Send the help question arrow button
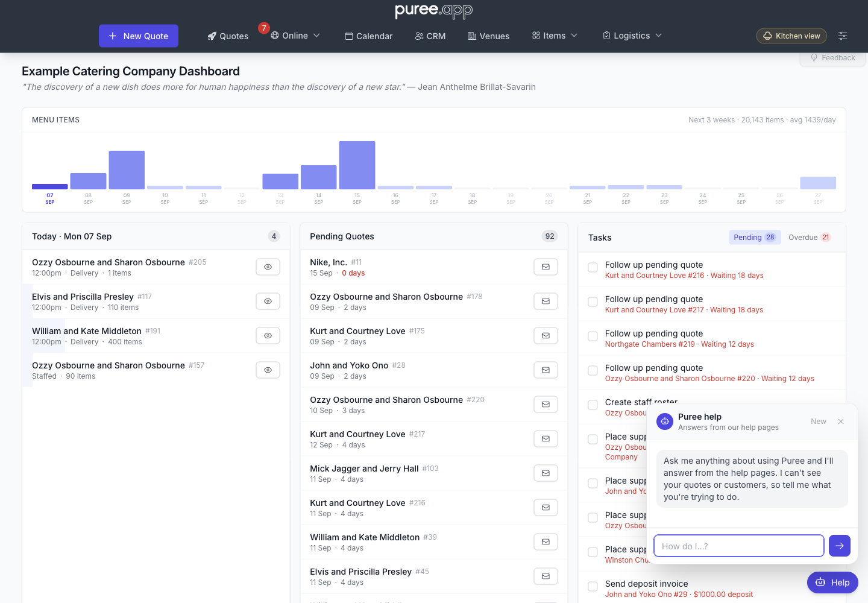This screenshot has height=603, width=868. (840, 546)
